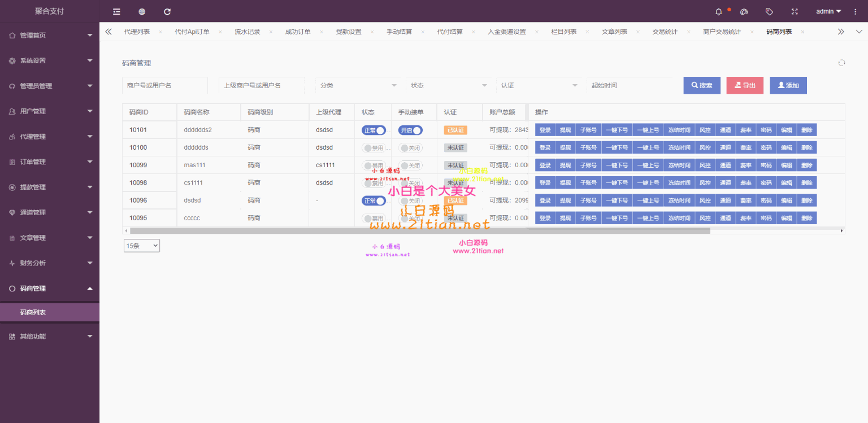
Task: Open the vertical three-dot more menu
Action: point(855,11)
